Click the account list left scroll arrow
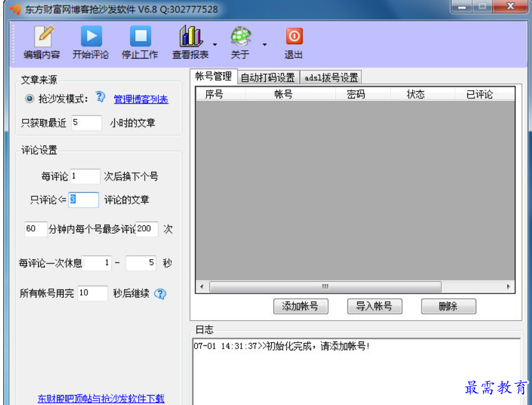 [x=202, y=287]
